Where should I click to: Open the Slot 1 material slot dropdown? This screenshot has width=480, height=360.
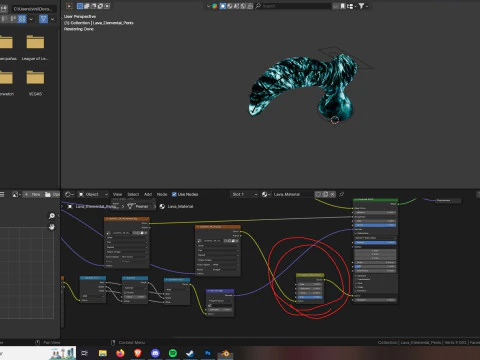(x=244, y=194)
